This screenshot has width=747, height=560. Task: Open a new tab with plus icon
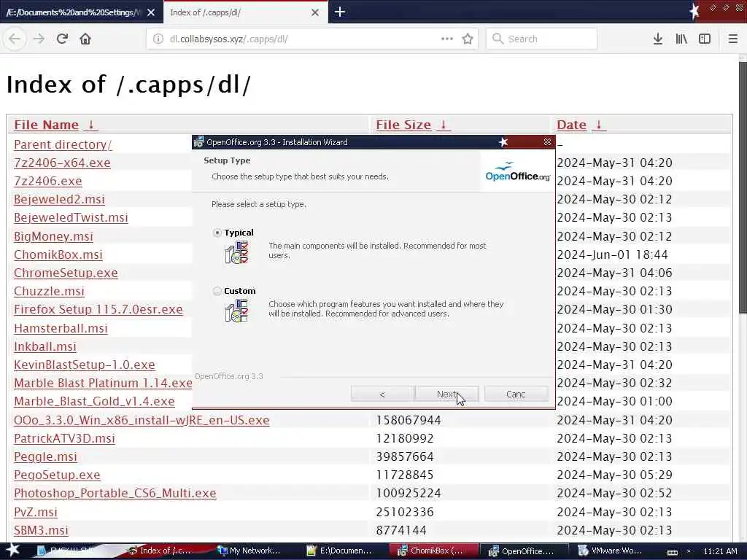(340, 12)
